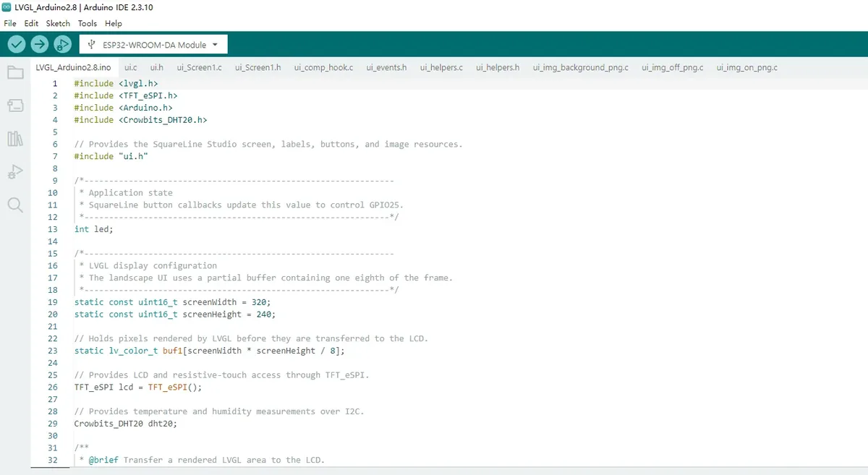Open the Help menu
868x475 pixels.
(x=114, y=23)
